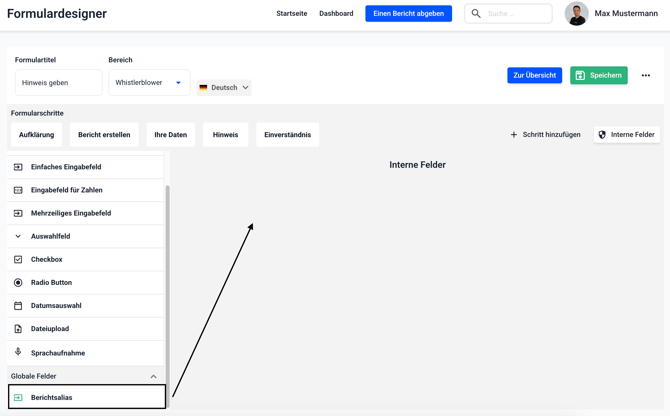Image resolution: width=670 pixels, height=416 pixels.
Task: Open the three-dot more options menu
Action: tap(646, 76)
